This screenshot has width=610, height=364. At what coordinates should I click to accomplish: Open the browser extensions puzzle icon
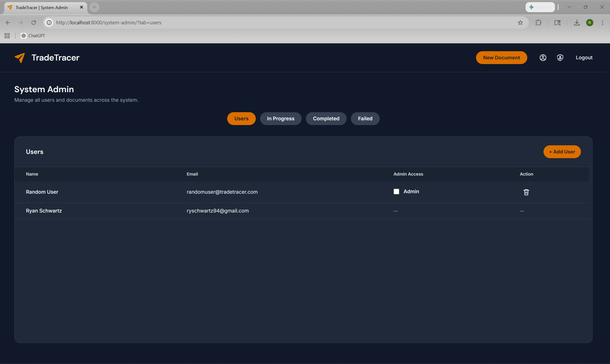pos(538,23)
